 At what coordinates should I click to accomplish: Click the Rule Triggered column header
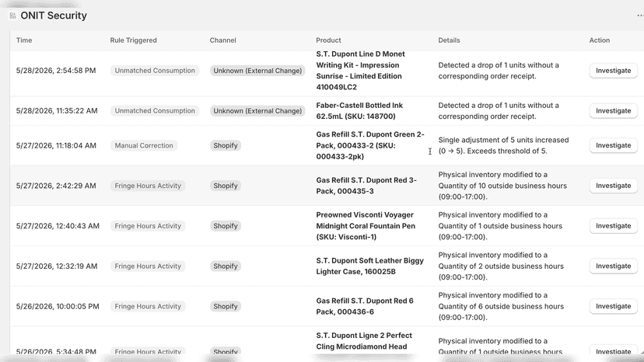point(134,40)
